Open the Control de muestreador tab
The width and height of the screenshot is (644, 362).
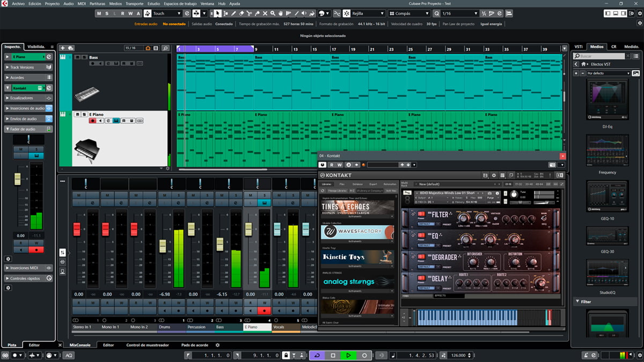[x=148, y=345]
